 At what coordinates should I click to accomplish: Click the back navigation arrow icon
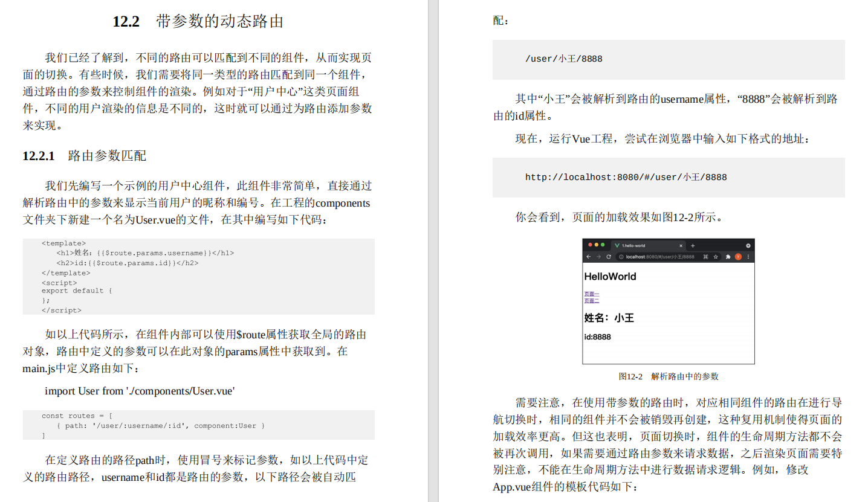588,257
